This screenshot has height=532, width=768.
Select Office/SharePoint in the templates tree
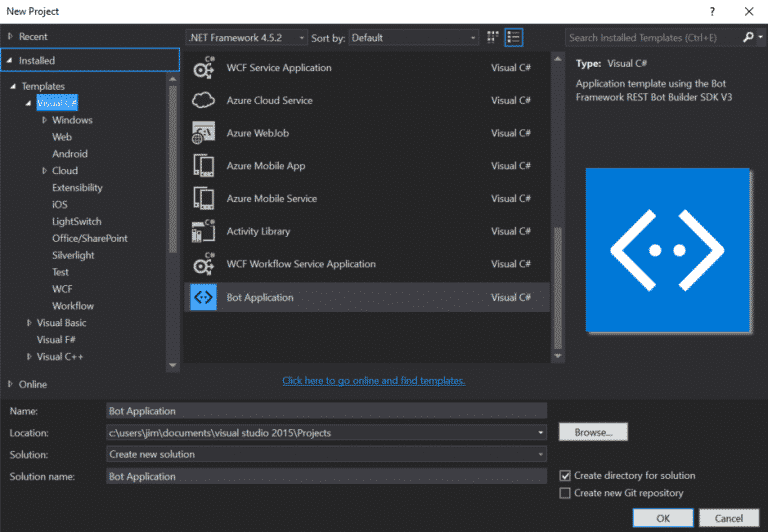[x=90, y=238]
